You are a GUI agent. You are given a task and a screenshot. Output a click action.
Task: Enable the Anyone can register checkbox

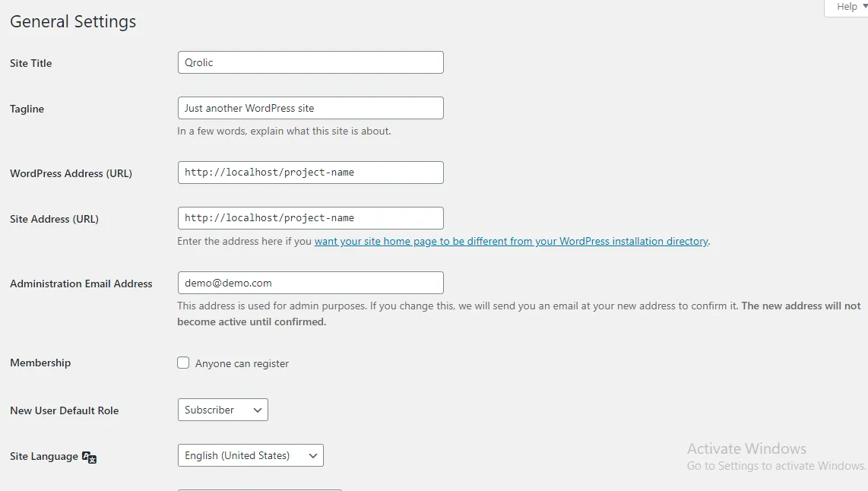[183, 363]
